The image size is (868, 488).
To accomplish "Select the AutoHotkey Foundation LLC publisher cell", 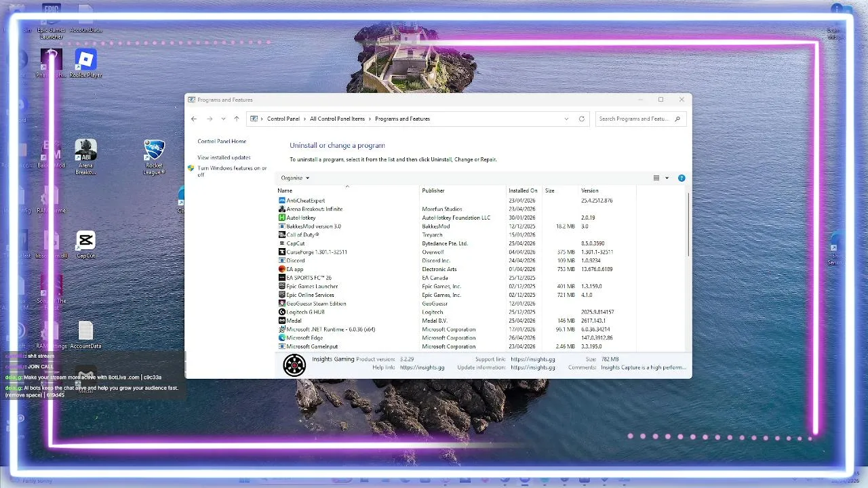I will pos(456,218).
